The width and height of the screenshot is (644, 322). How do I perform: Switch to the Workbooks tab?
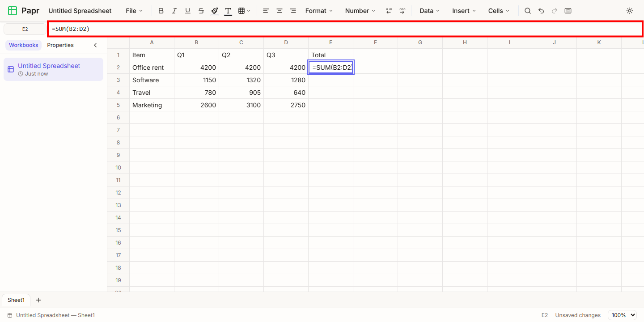[x=24, y=45]
